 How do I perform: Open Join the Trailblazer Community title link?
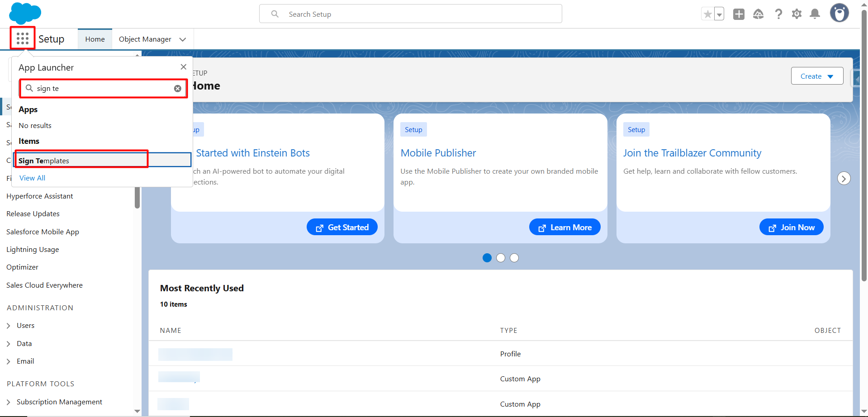(x=692, y=153)
